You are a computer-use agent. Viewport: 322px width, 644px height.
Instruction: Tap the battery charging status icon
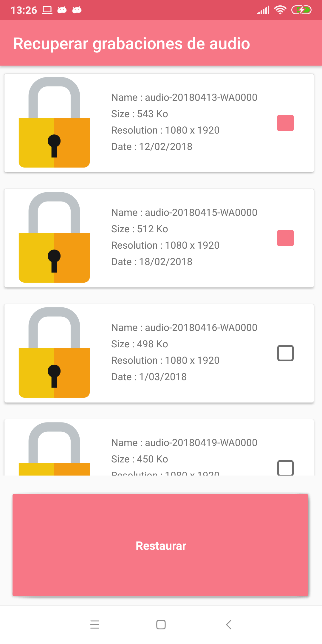click(301, 10)
